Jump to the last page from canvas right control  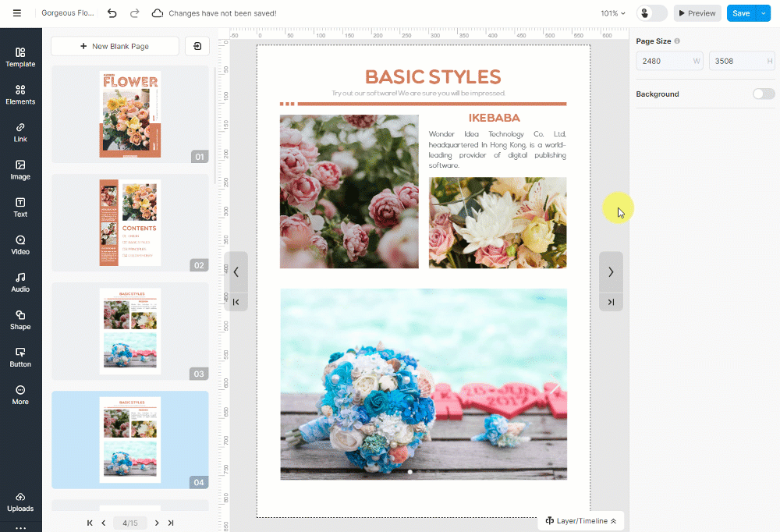coord(611,302)
